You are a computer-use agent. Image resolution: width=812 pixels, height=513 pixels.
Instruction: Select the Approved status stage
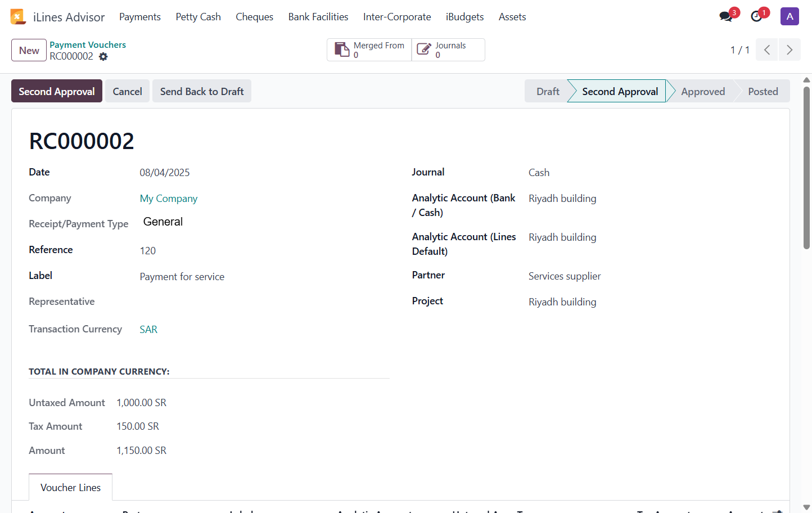703,91
